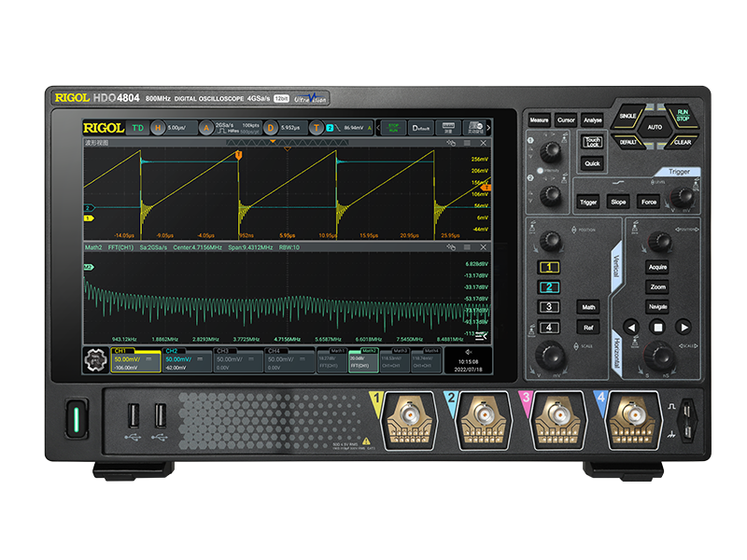The height and width of the screenshot is (560, 747).
Task: Open the CH4 channel tile
Action: (289, 359)
